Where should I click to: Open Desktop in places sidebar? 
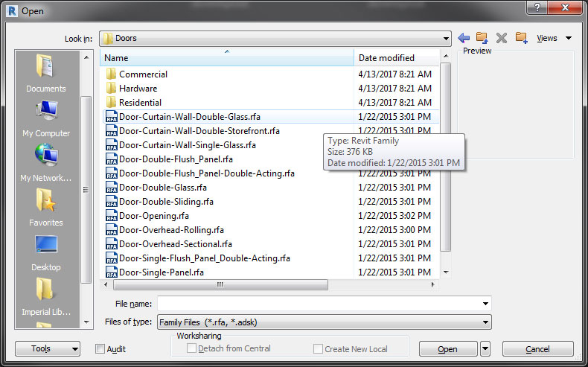point(45,252)
